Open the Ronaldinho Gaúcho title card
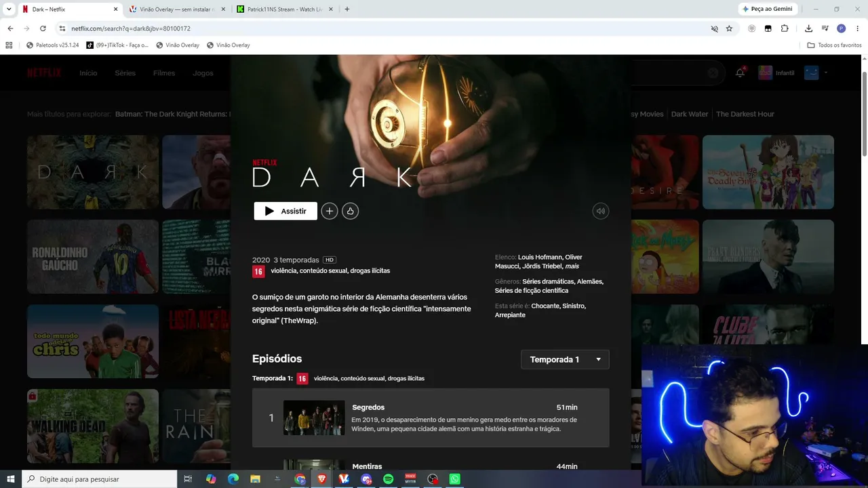Viewport: 868px width, 488px height. click(x=93, y=257)
